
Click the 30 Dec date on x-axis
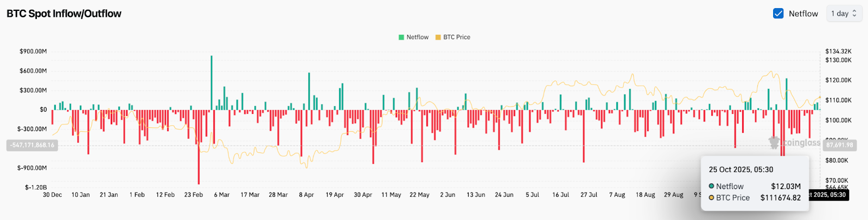click(x=52, y=195)
